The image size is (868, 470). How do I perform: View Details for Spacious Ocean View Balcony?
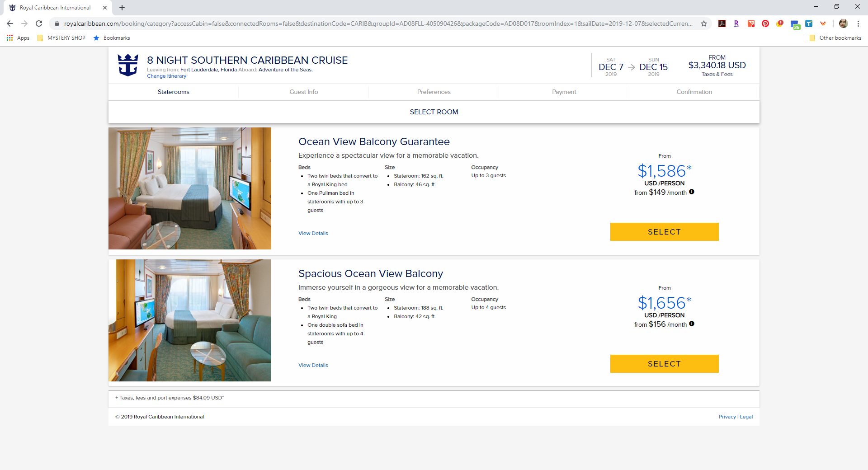coord(313,365)
